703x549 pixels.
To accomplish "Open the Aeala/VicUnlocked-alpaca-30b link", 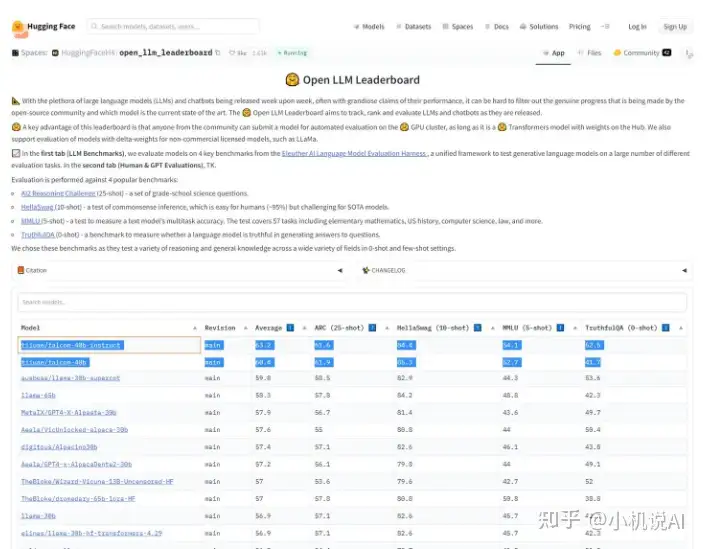I will (74, 429).
